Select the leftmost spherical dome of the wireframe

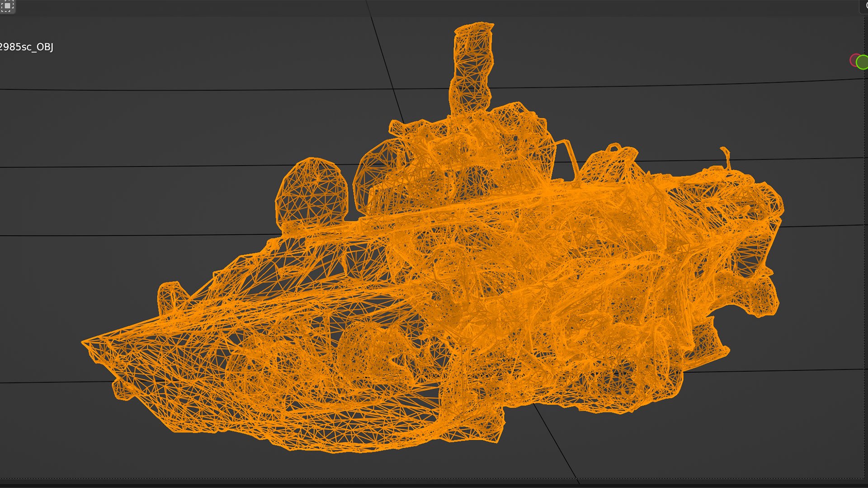[x=312, y=192]
